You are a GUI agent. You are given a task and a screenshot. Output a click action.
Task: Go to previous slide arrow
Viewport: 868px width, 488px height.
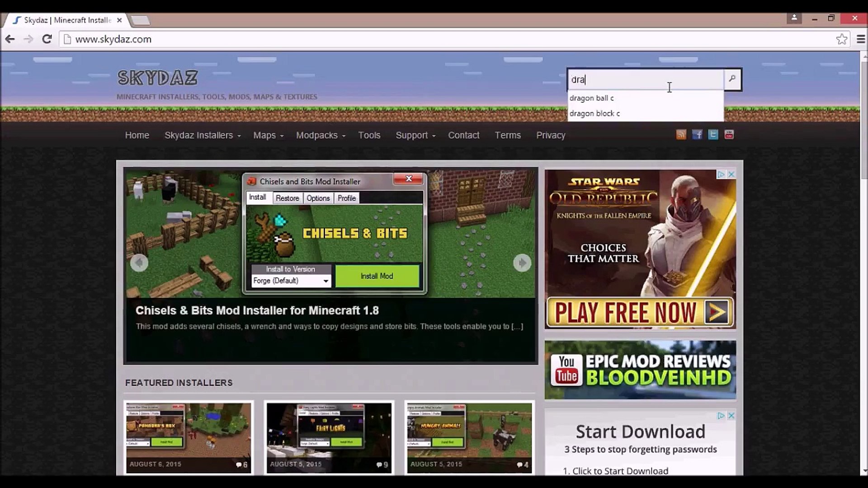pyautogui.click(x=139, y=263)
